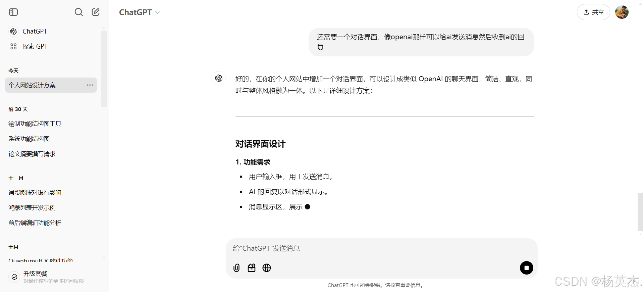Click the bullet AI 的回复以对话形式显示
644x292 pixels.
pos(289,192)
